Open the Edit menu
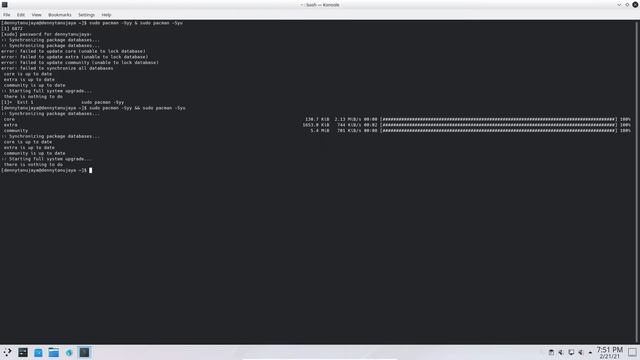The height and width of the screenshot is (360, 640). (x=20, y=15)
